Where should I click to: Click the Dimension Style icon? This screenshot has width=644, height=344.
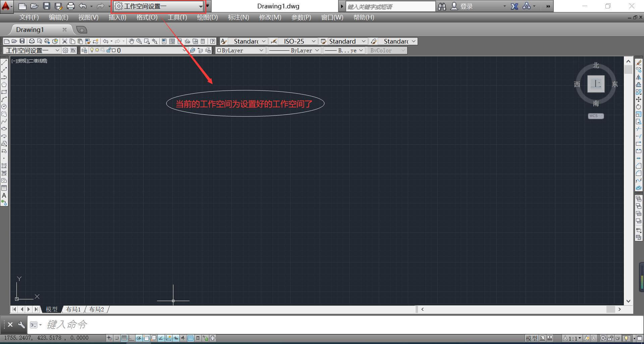point(274,41)
